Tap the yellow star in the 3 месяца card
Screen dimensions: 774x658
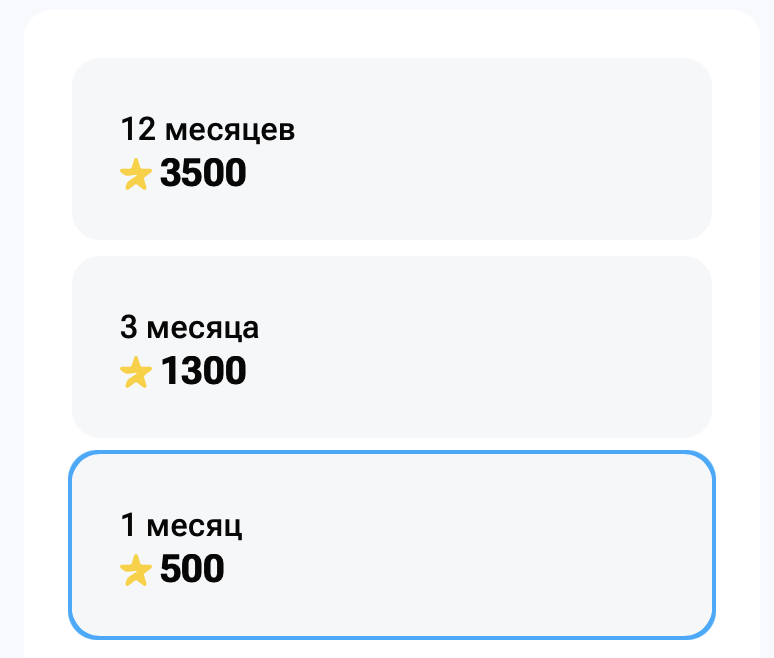coord(136,373)
